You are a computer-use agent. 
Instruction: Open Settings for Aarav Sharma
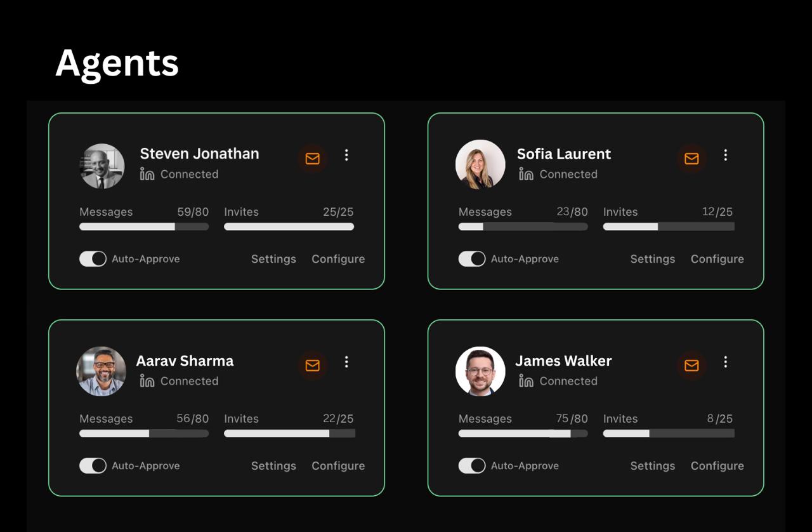(273, 465)
